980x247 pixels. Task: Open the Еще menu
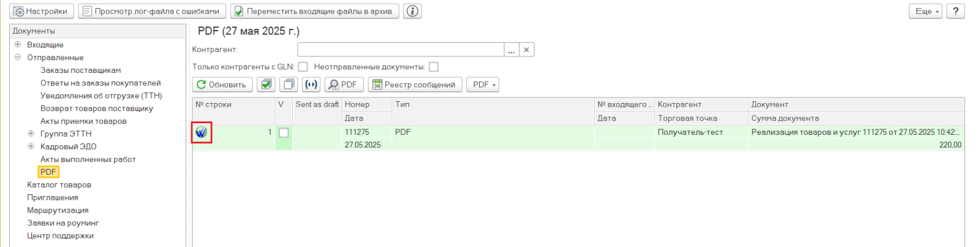925,11
